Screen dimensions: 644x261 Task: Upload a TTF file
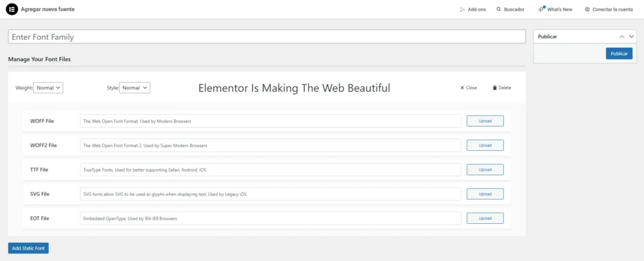pos(485,170)
